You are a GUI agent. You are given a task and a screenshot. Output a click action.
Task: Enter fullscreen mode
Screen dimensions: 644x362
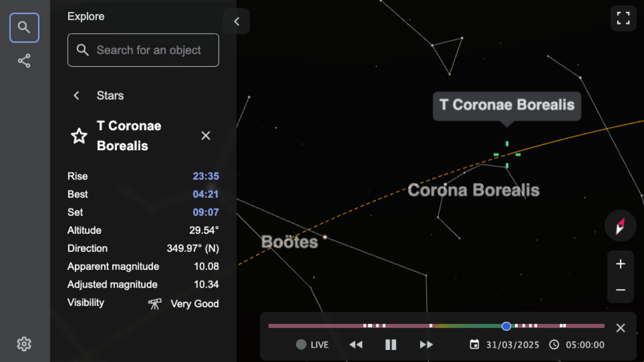pyautogui.click(x=623, y=18)
